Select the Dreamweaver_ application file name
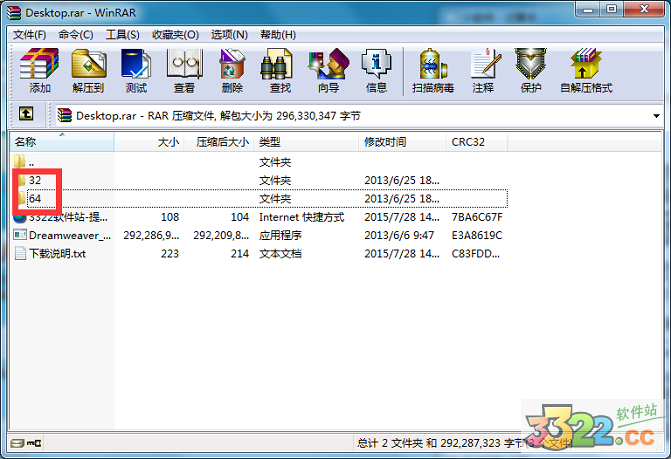Viewport: 671px width, 459px height. (x=70, y=235)
